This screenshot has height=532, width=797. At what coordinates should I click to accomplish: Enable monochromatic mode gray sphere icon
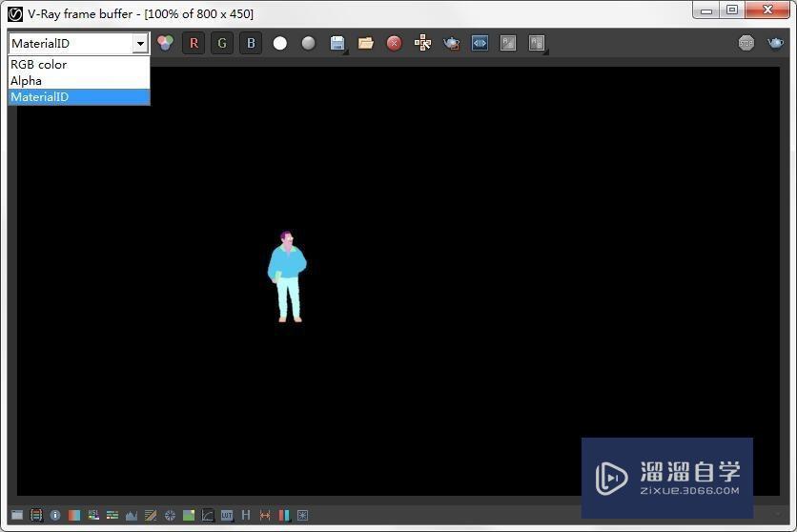point(309,43)
